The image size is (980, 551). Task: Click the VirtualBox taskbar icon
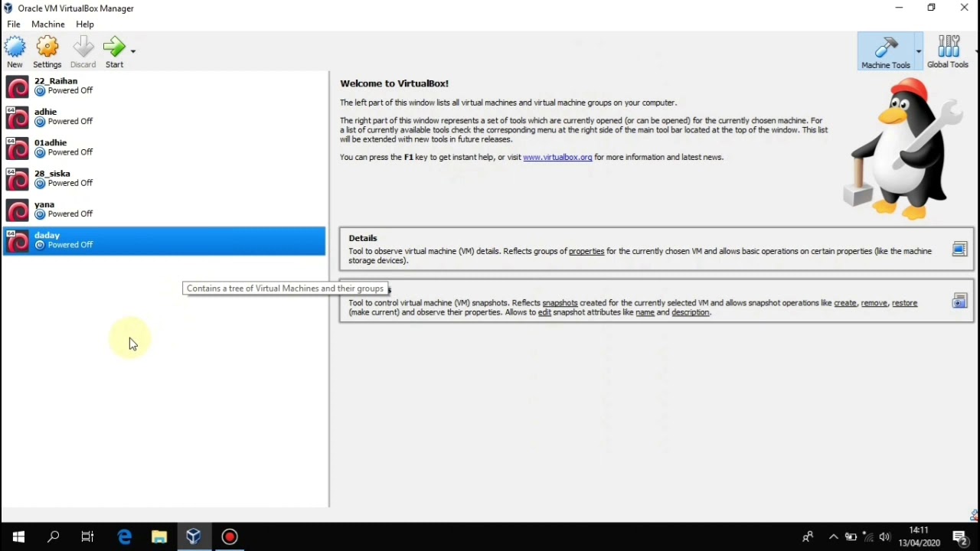click(x=194, y=537)
